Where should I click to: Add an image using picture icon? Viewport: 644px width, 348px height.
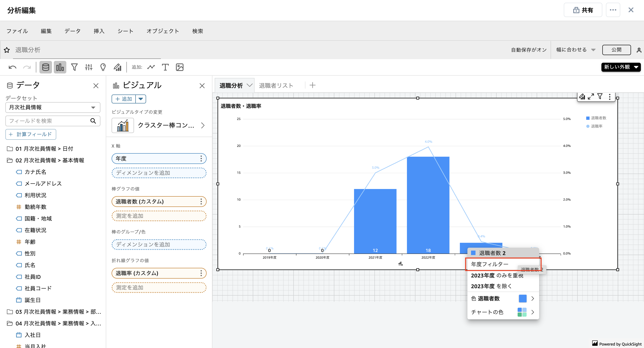tap(180, 67)
